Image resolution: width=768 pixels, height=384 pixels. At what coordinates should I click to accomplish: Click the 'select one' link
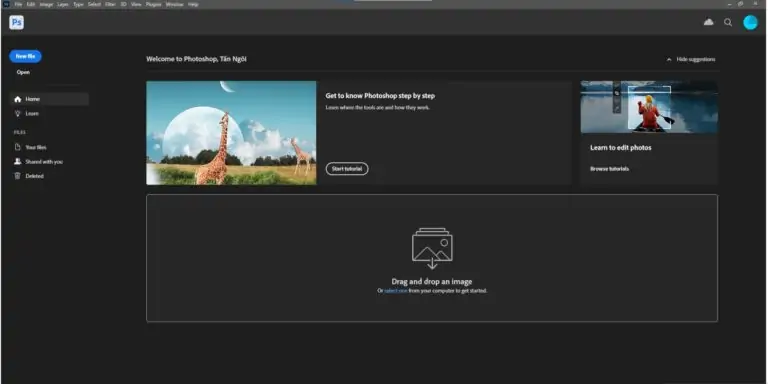pyautogui.click(x=396, y=291)
